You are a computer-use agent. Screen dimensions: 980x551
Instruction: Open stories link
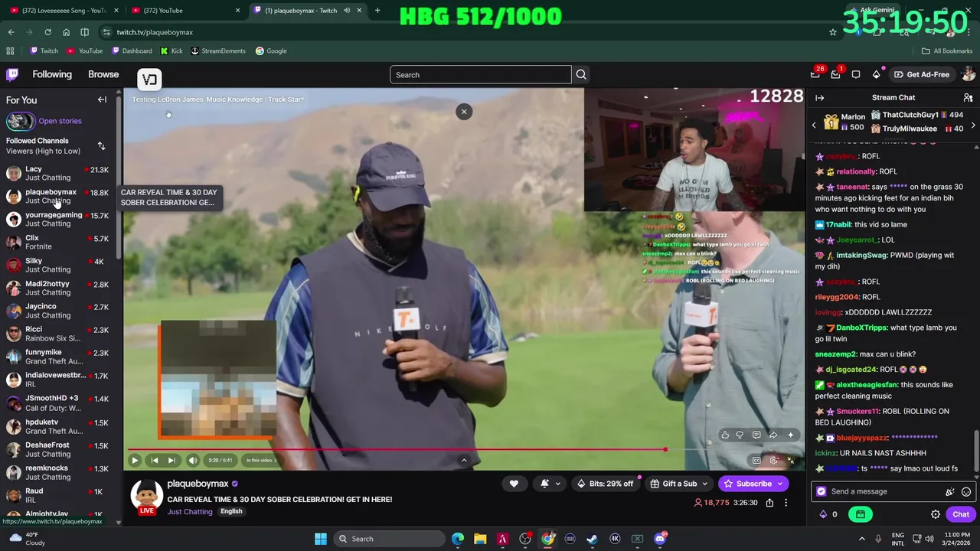60,121
